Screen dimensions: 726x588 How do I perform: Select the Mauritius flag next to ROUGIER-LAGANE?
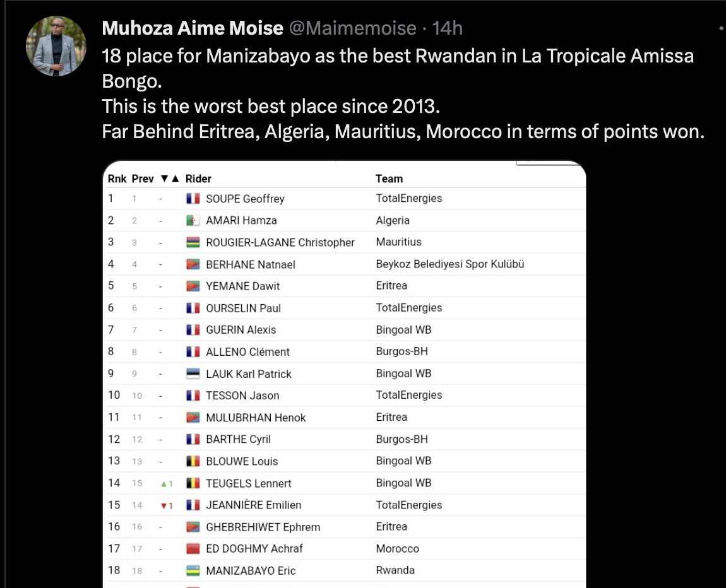pos(193,242)
